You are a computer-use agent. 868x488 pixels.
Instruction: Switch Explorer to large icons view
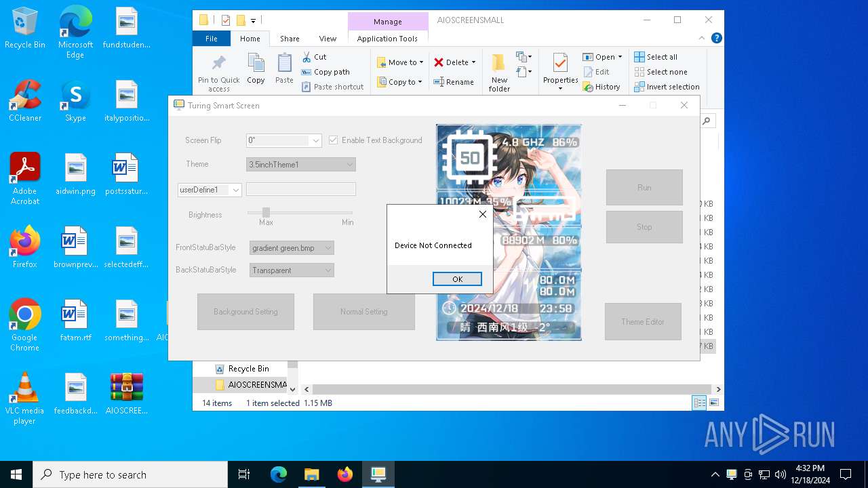[x=713, y=403]
